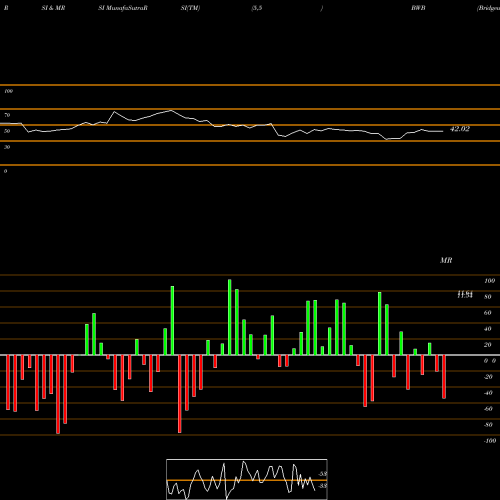The width and height of the screenshot is (500, 500).
Task: Click the 'MR' panel title
Action: [446, 260]
